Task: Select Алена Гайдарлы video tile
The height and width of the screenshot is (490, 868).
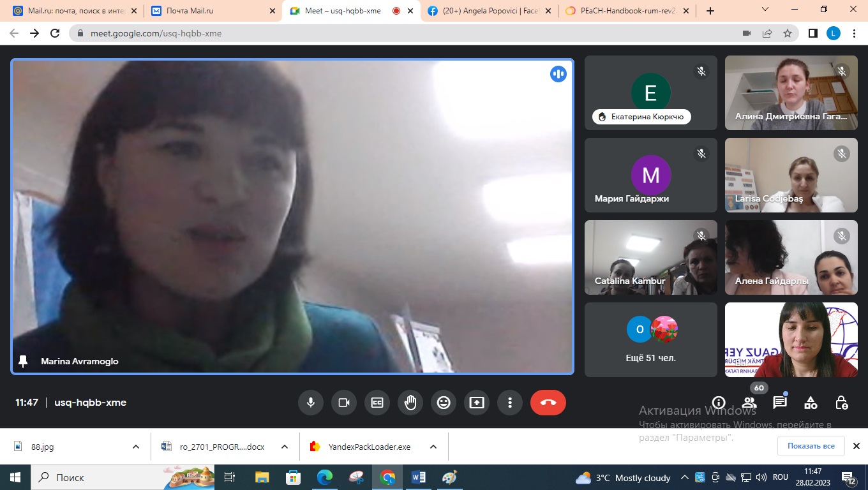Action: point(791,258)
